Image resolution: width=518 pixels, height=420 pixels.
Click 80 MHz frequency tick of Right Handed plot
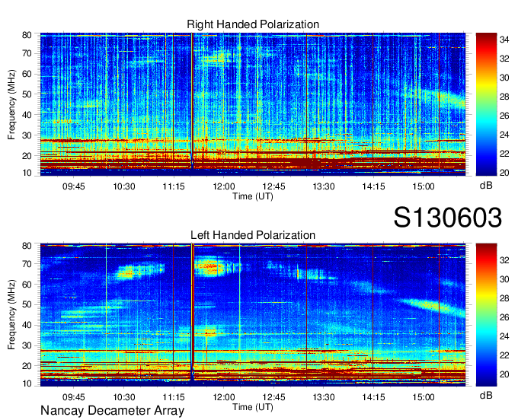click(x=27, y=35)
